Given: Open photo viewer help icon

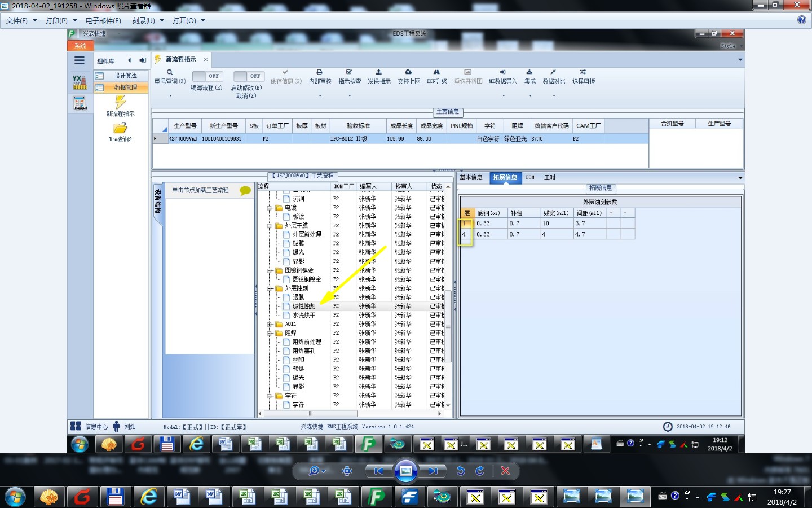Looking at the screenshot, I should click(802, 20).
